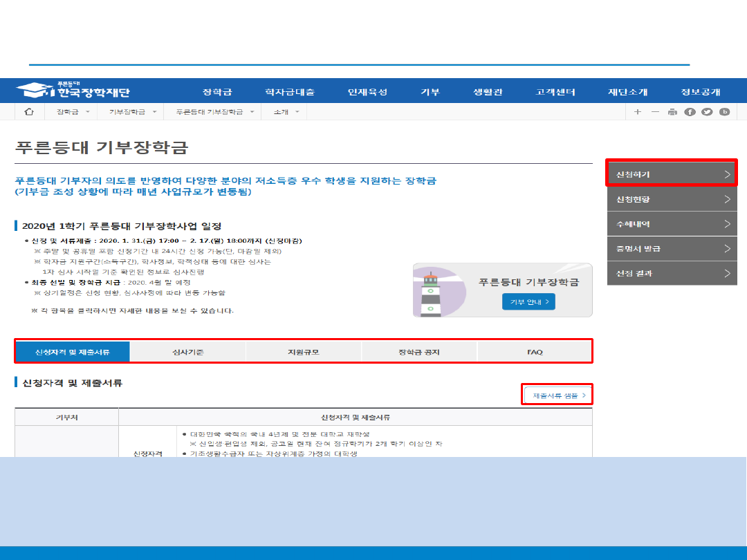Select the 신청자격 및 제출서류 tab

(73, 352)
